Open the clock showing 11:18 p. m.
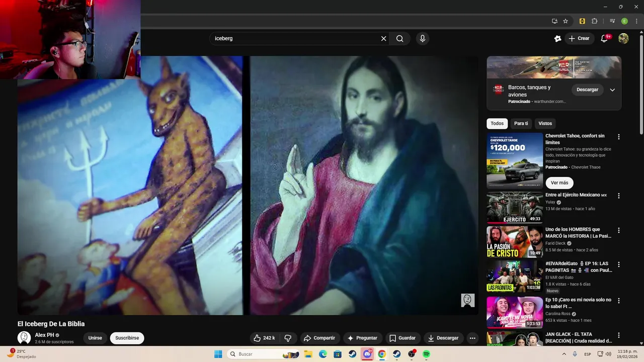Image resolution: width=644 pixels, height=362 pixels. point(627,354)
